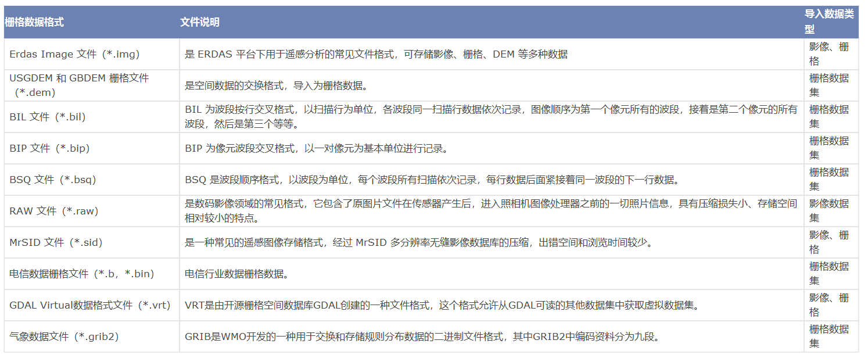
Task: Select the Erdas Image 文件（*.img）cell
Action: (92, 54)
